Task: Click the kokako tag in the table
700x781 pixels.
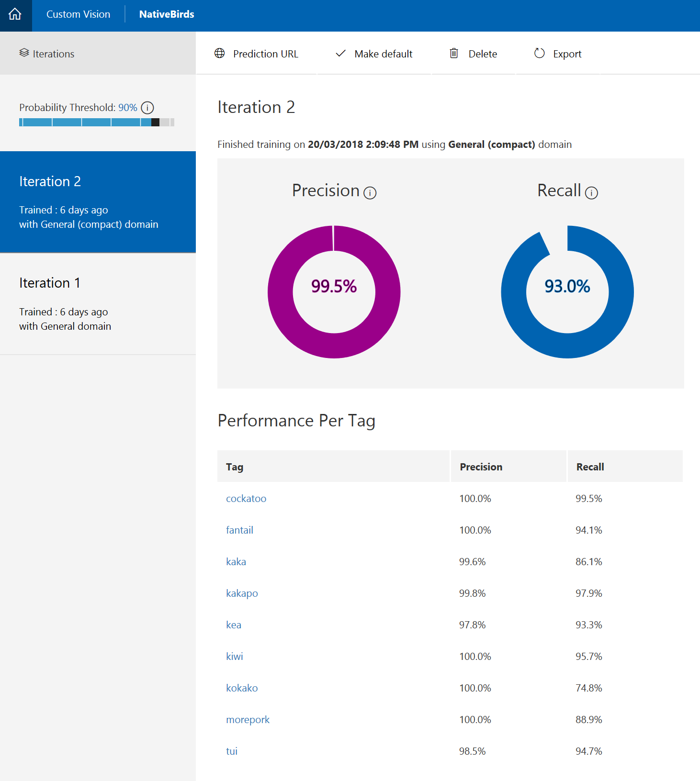Action: coord(242,688)
